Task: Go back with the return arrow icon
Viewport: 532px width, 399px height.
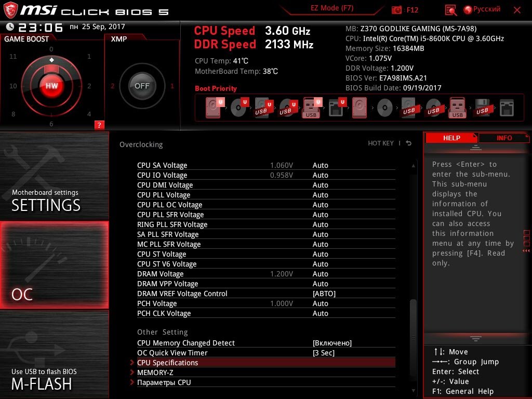Action: point(408,143)
